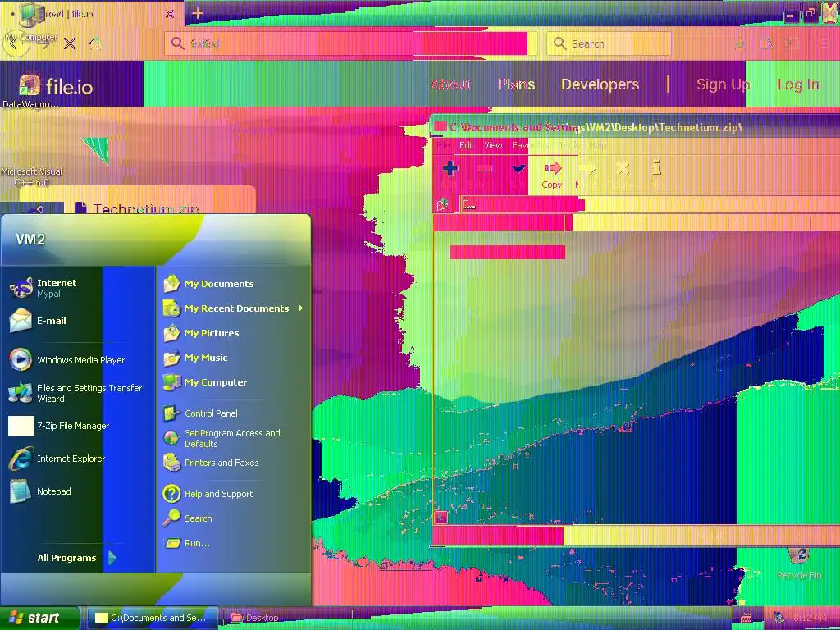Open Search from the Start menu
This screenshot has height=630, width=840.
(x=188, y=518)
